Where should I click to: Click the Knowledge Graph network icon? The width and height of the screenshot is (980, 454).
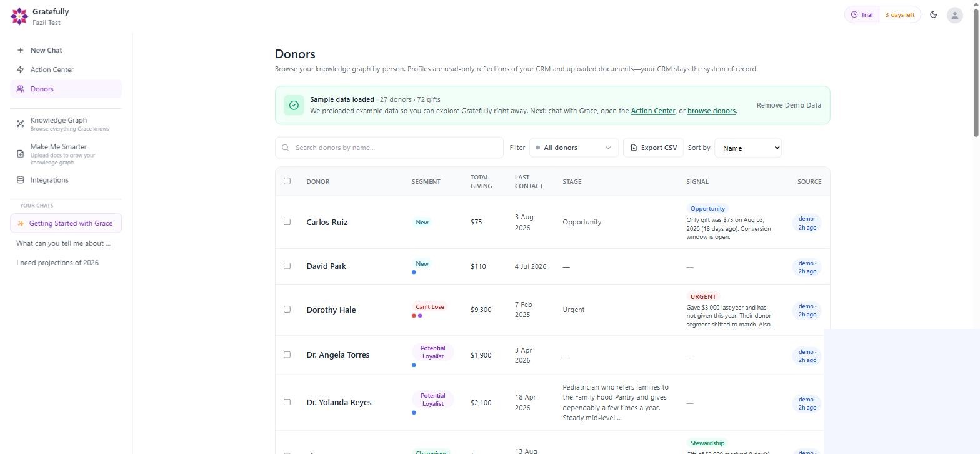tap(21, 124)
